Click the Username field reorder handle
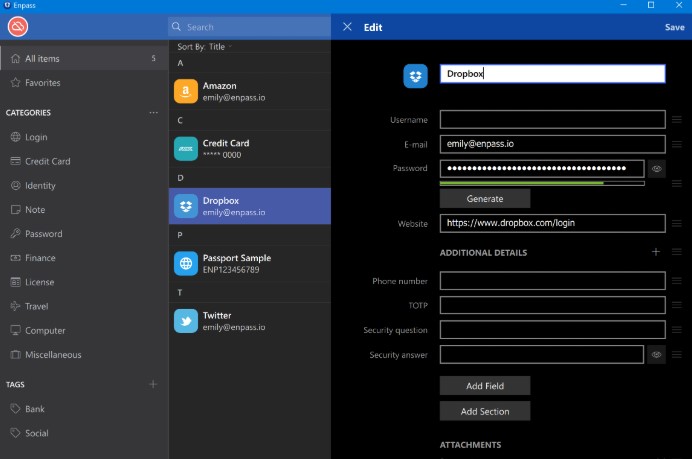Image resolution: width=692 pixels, height=459 pixels. click(677, 120)
